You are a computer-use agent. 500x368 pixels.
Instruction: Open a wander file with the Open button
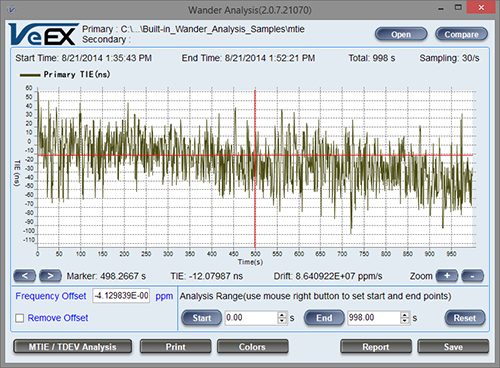point(401,34)
